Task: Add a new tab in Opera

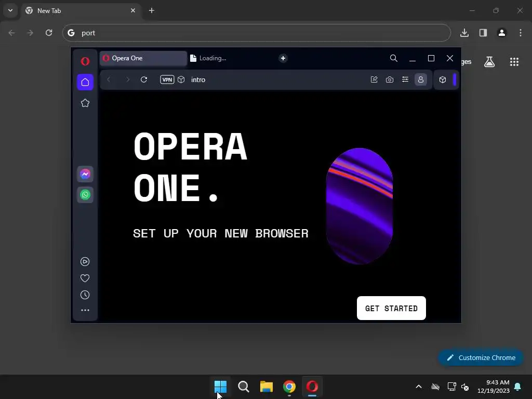Action: pyautogui.click(x=283, y=58)
